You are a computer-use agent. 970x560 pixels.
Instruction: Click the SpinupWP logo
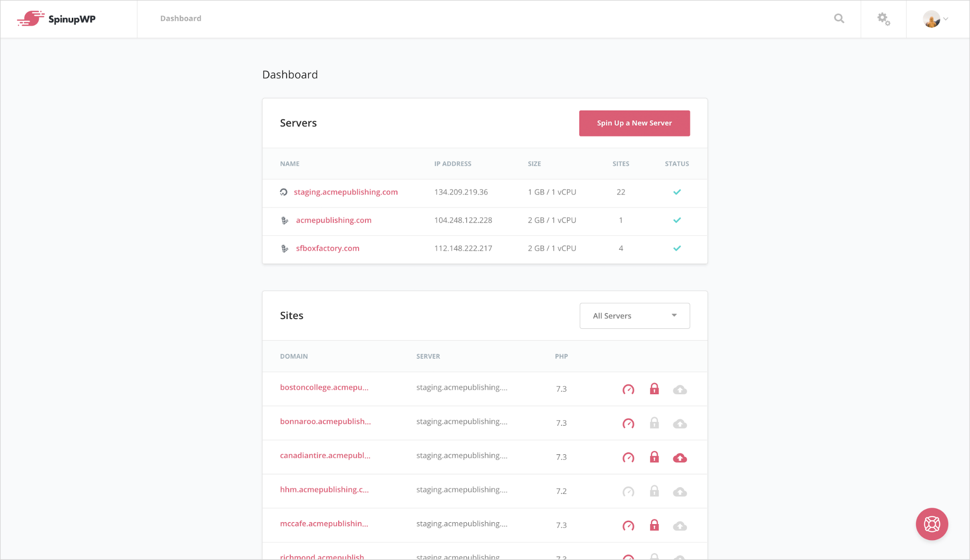[x=56, y=19]
